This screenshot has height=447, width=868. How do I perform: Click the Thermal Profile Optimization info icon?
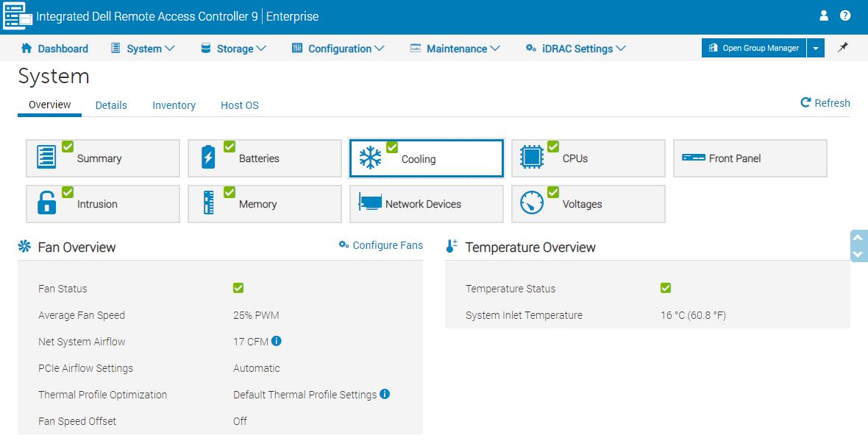click(x=385, y=394)
